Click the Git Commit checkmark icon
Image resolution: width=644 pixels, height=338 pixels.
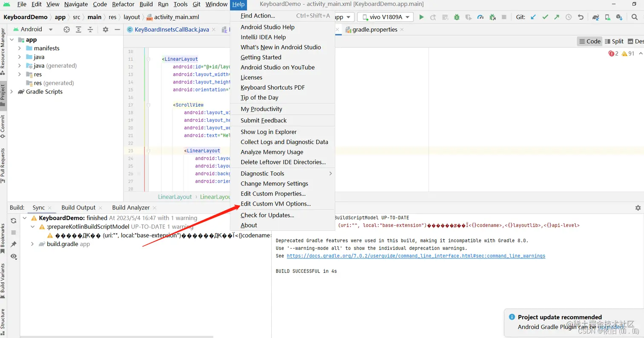(545, 17)
